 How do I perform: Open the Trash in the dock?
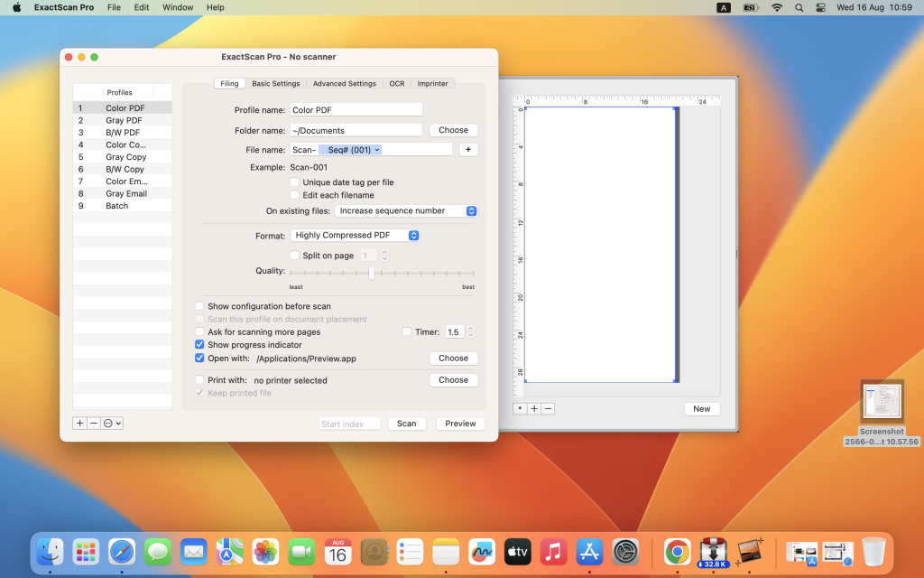point(873,552)
